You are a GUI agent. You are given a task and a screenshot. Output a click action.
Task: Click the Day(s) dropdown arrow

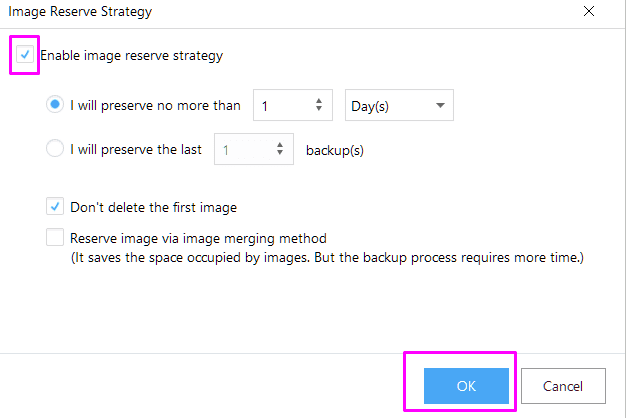tap(440, 105)
